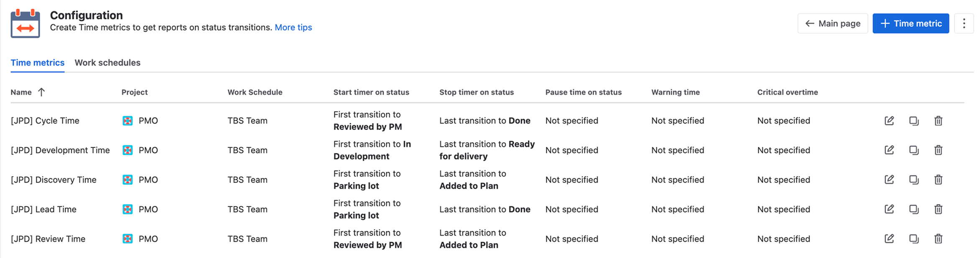Click the PMO project icon in Cycle Time row

coord(128,121)
